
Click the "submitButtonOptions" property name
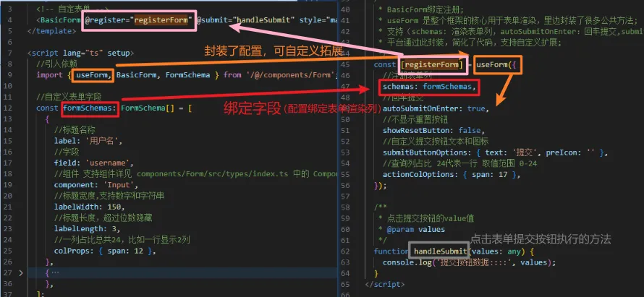click(x=425, y=153)
